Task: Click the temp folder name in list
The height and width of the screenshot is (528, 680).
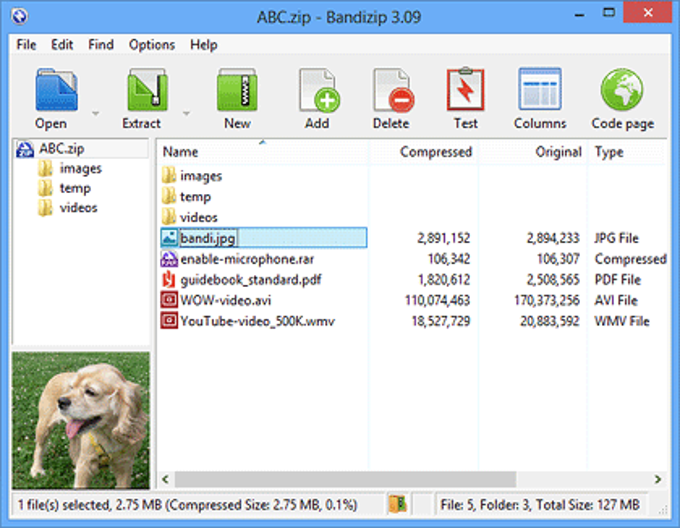Action: point(196,197)
